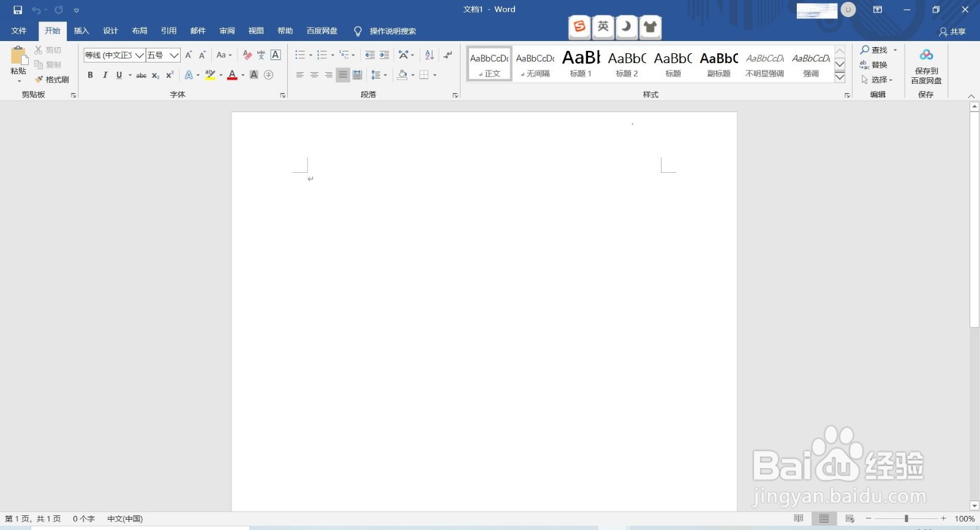The height and width of the screenshot is (530, 980).
Task: Open the Change Case (Aa) dropdown
Action: point(224,55)
